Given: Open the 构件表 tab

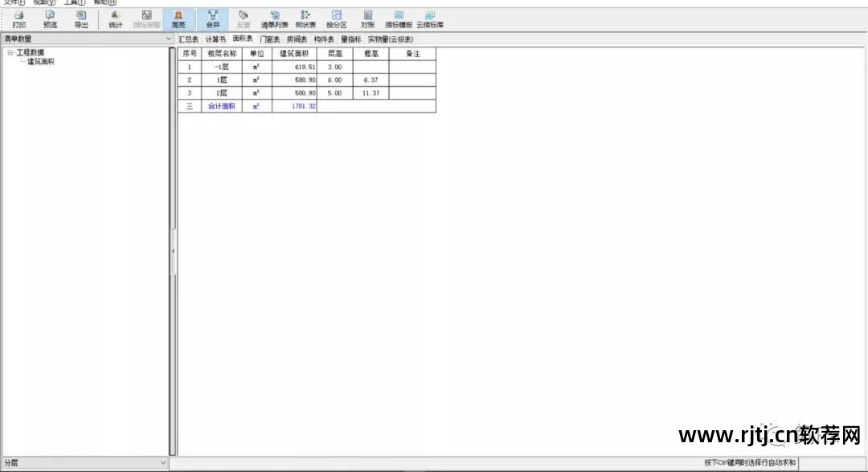Looking at the screenshot, I should click(x=324, y=39).
